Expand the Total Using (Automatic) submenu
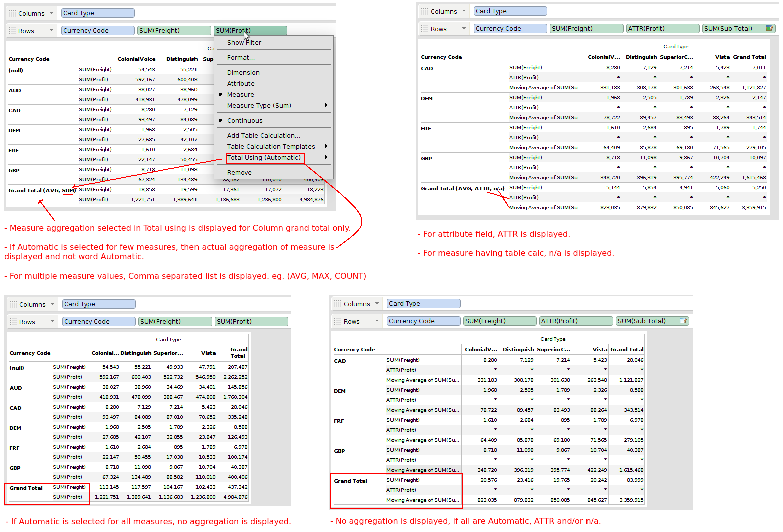 click(x=326, y=158)
